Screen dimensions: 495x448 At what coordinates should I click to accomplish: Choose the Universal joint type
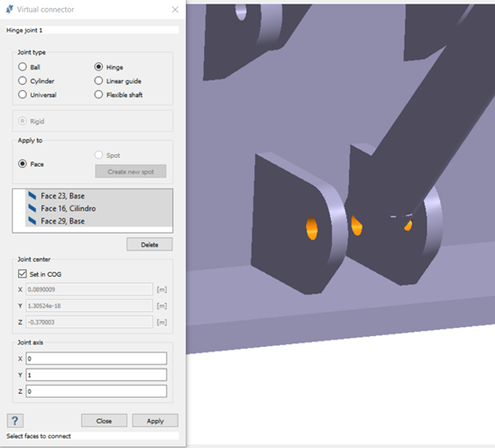(x=23, y=95)
